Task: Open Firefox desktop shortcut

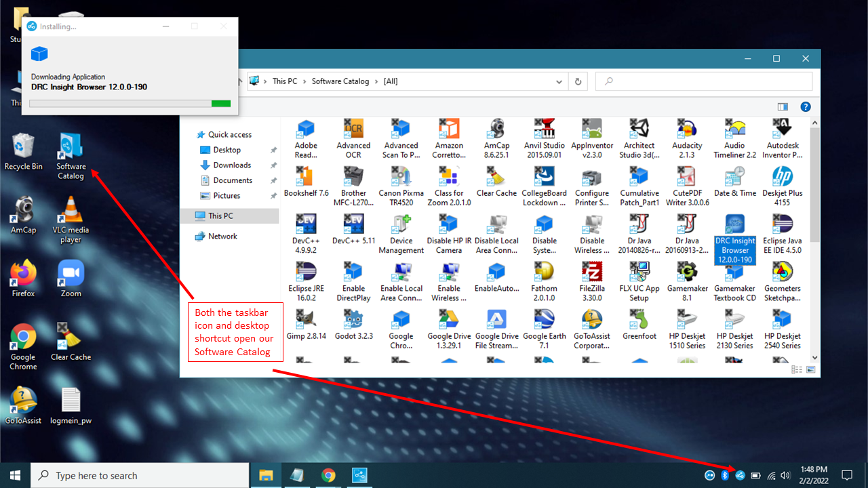Action: [23, 278]
